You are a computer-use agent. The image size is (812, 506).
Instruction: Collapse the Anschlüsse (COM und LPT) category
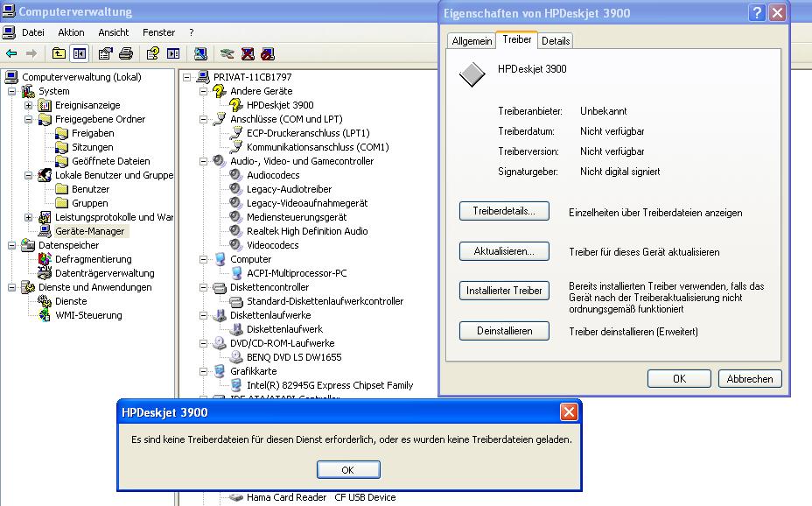[x=204, y=119]
